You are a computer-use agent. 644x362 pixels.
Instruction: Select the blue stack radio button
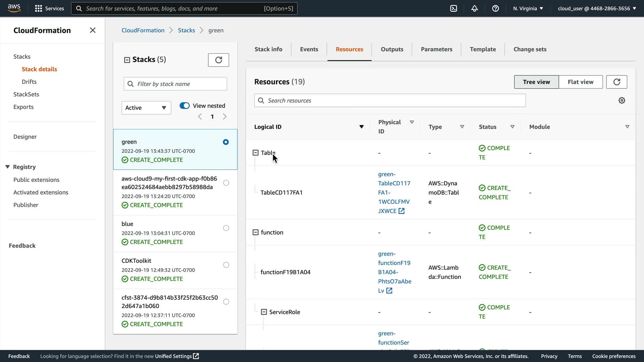pyautogui.click(x=226, y=228)
